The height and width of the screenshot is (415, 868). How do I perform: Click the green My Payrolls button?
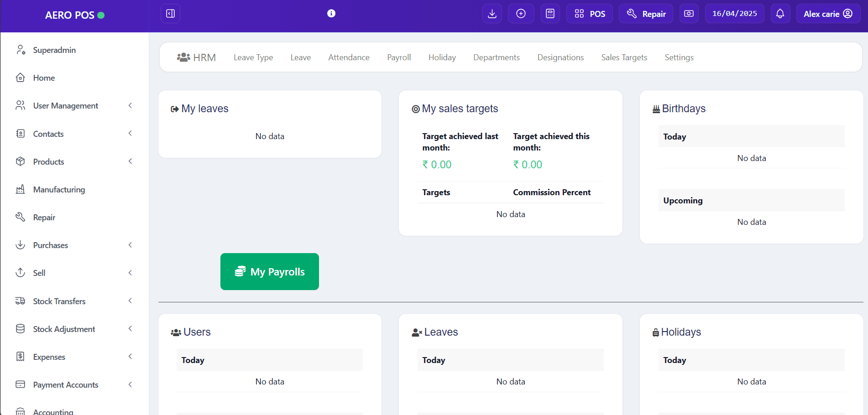tap(270, 272)
